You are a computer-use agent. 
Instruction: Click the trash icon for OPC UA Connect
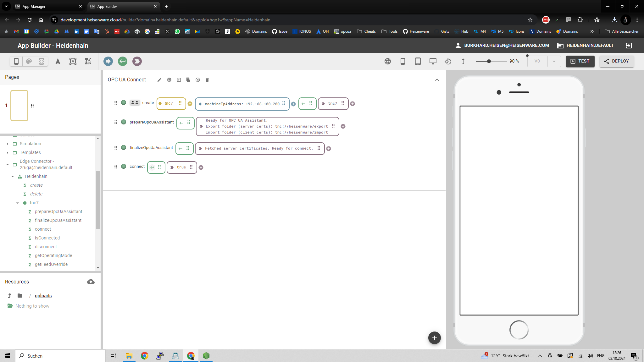click(207, 80)
